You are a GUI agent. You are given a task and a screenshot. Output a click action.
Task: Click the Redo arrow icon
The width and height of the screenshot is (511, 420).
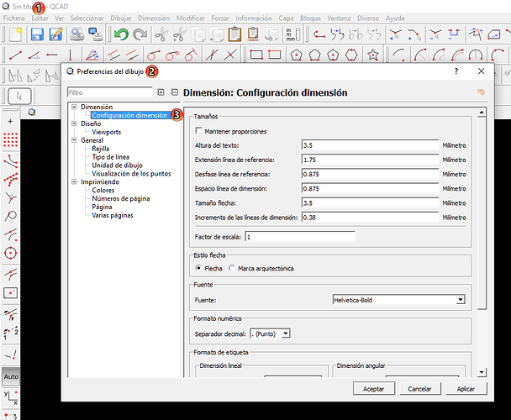pyautogui.click(x=140, y=34)
